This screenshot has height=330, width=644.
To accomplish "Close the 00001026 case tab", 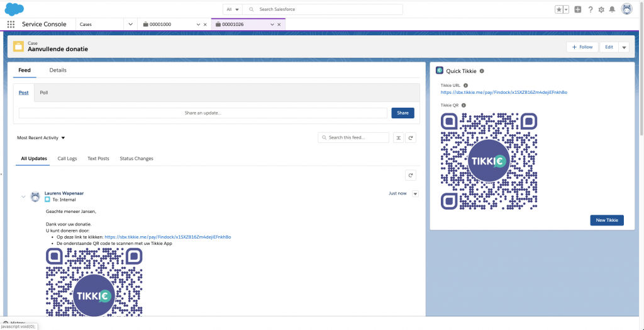I will click(x=280, y=24).
